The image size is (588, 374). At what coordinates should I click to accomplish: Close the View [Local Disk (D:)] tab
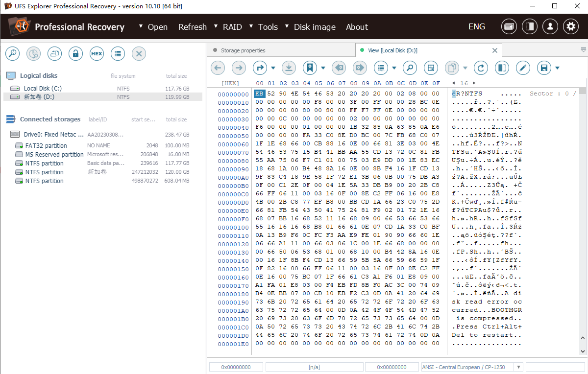point(495,50)
